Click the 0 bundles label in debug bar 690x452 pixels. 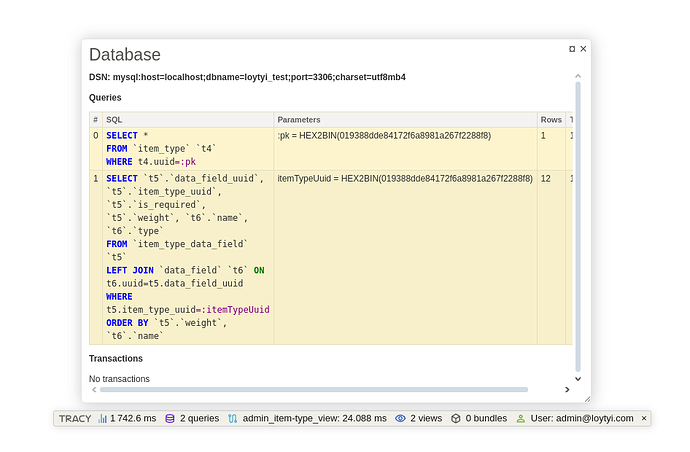pos(486,419)
